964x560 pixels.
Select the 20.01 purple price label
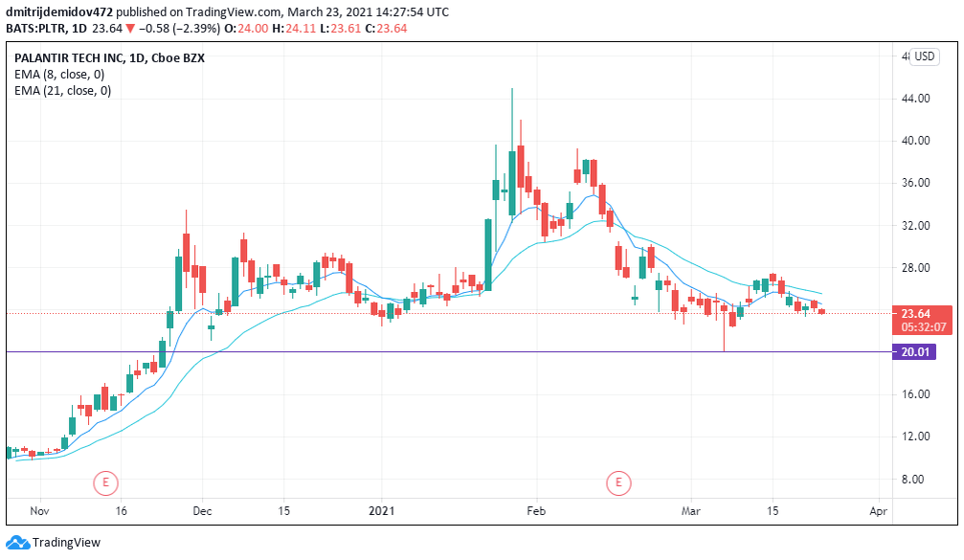(x=914, y=351)
